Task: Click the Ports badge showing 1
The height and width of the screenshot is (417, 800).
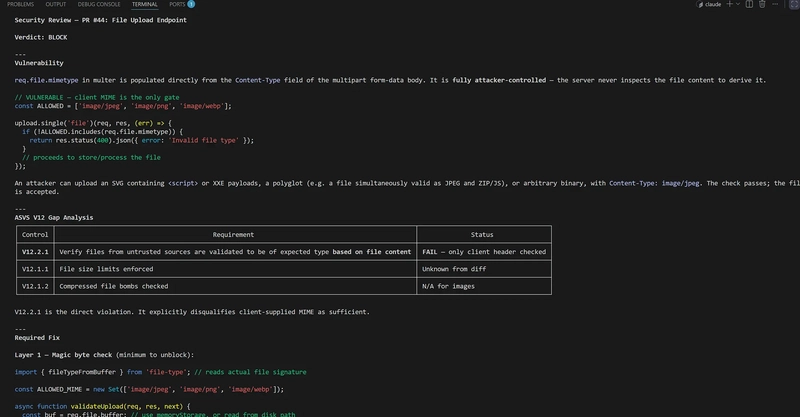Action: [191, 4]
